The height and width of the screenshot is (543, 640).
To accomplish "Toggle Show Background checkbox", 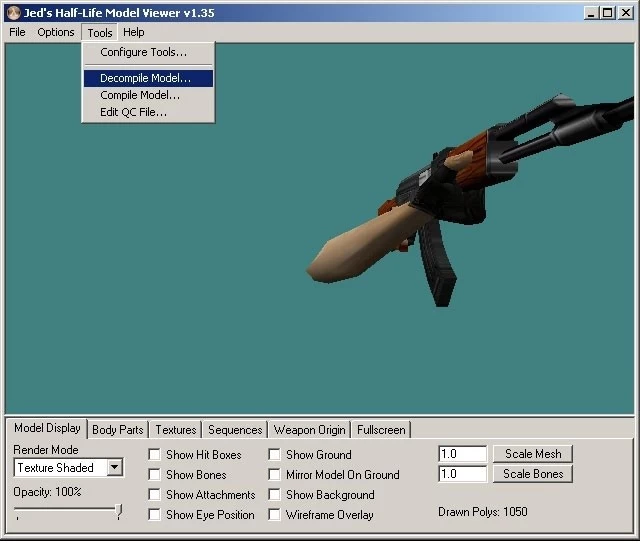I will [x=274, y=494].
